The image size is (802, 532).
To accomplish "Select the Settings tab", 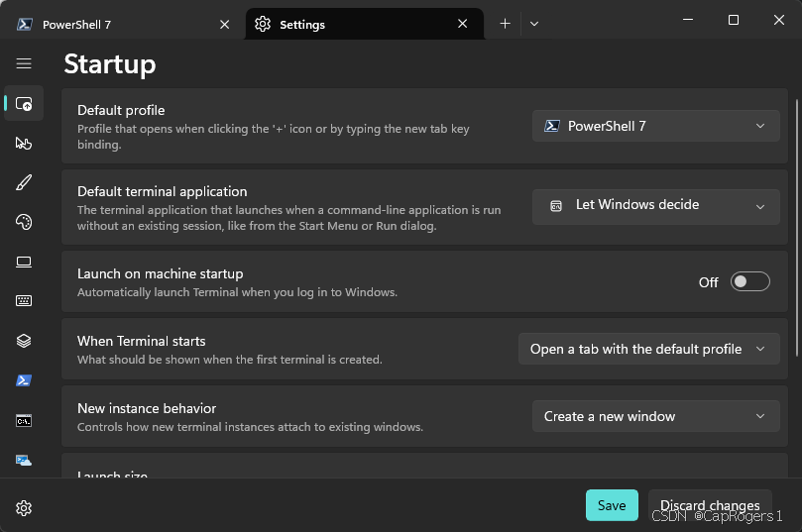I will [364, 24].
